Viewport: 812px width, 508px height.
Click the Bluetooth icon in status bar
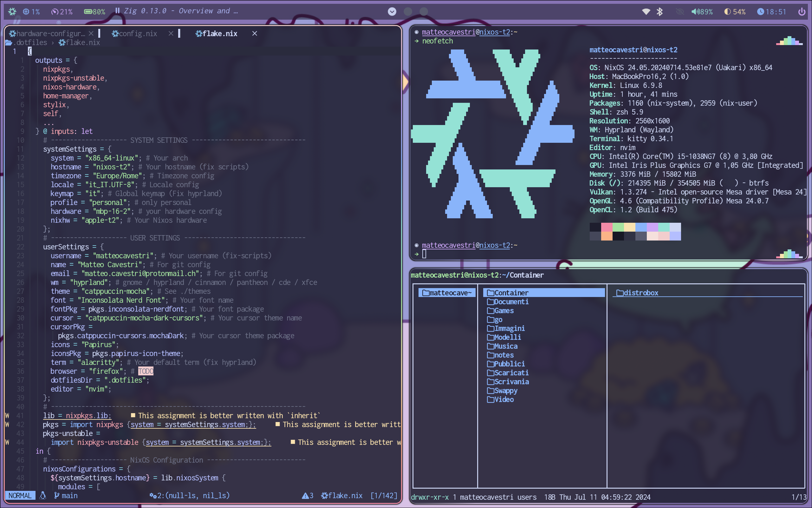click(x=659, y=12)
